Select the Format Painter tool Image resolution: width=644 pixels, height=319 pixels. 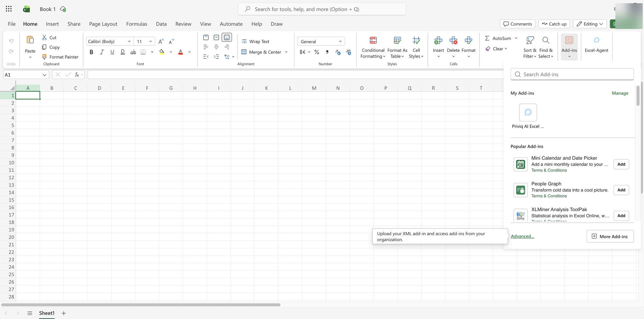tap(60, 57)
